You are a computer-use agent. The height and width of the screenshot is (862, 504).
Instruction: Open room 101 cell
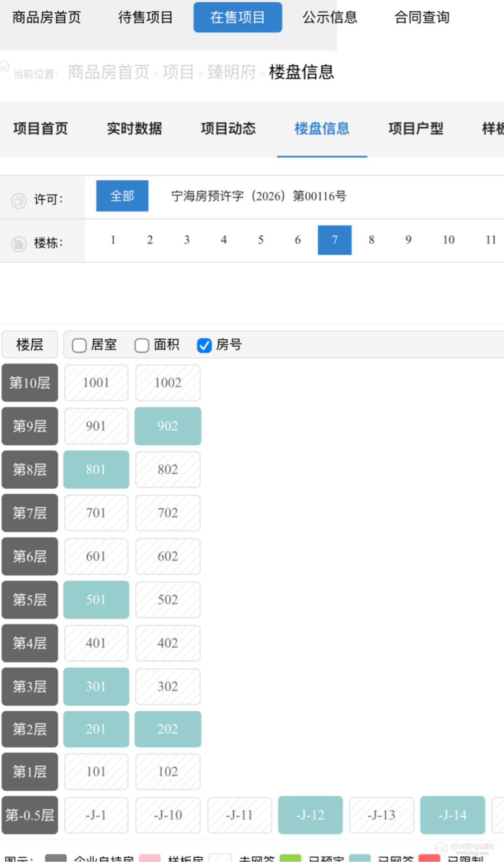coord(96,771)
